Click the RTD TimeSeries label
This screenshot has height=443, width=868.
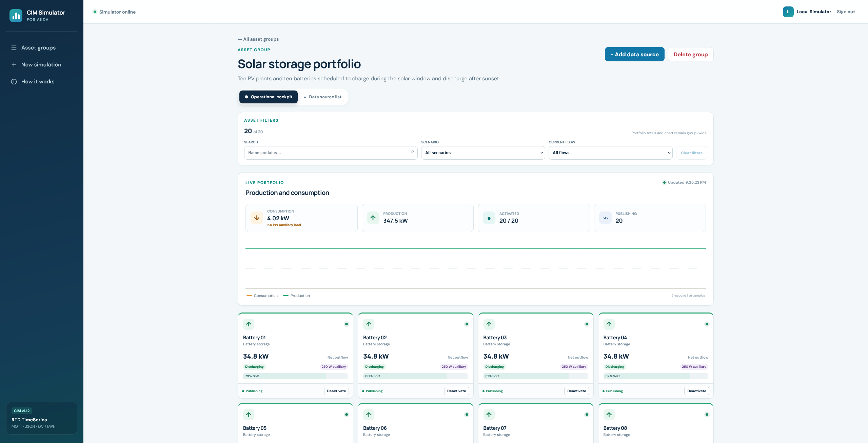29,420
